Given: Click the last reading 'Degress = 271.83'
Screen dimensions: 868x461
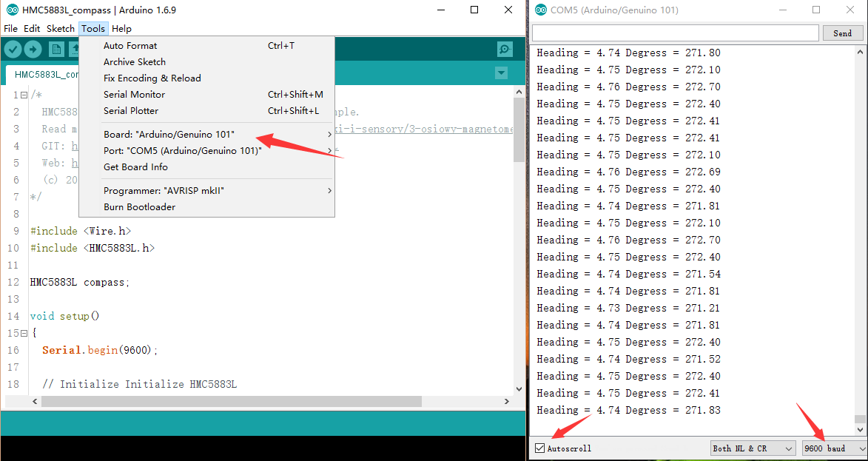Looking at the screenshot, I should point(629,410).
